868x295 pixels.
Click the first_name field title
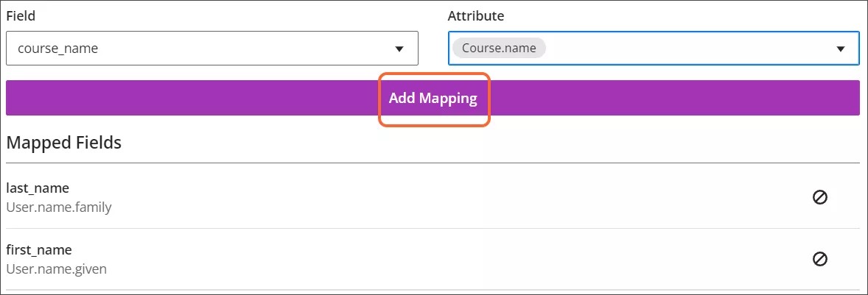tap(39, 250)
